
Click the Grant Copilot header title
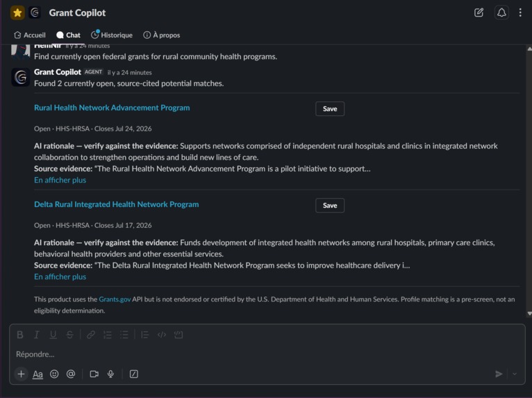(x=77, y=13)
